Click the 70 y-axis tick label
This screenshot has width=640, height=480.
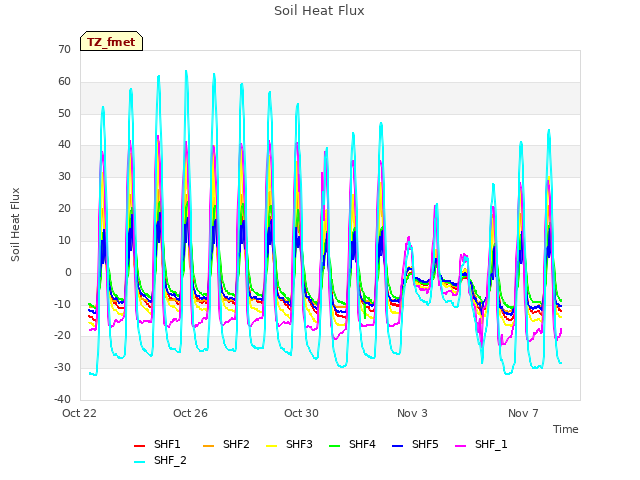[x=64, y=50]
